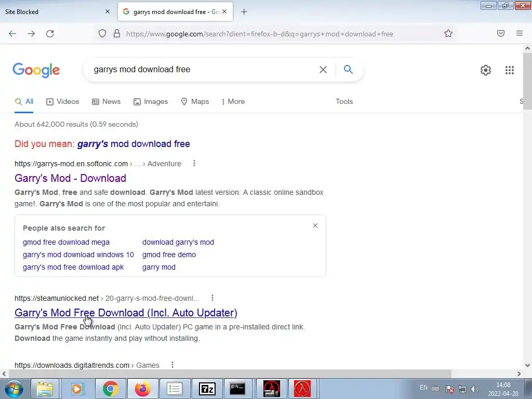Open options for the steamunlocked result
This screenshot has height=399, width=532.
(x=212, y=298)
